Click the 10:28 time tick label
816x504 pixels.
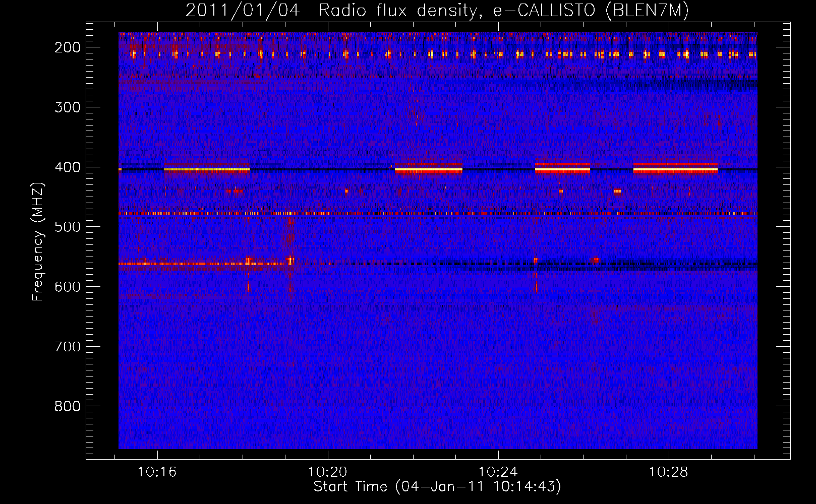669,472
